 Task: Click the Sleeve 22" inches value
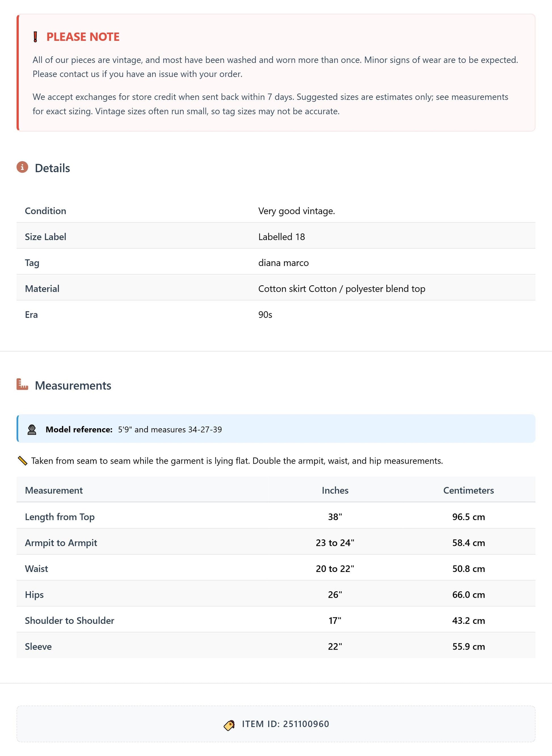pos(335,647)
